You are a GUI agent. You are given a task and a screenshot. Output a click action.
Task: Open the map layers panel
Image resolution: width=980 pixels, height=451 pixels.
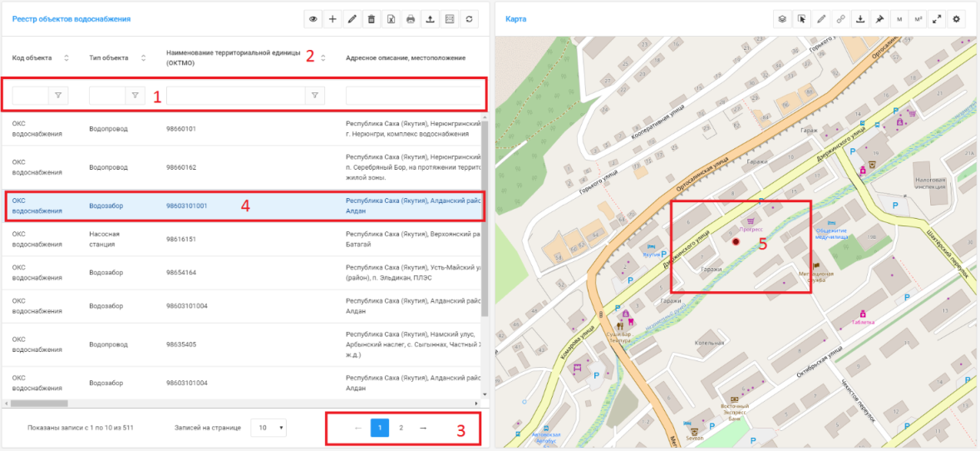[x=782, y=19]
